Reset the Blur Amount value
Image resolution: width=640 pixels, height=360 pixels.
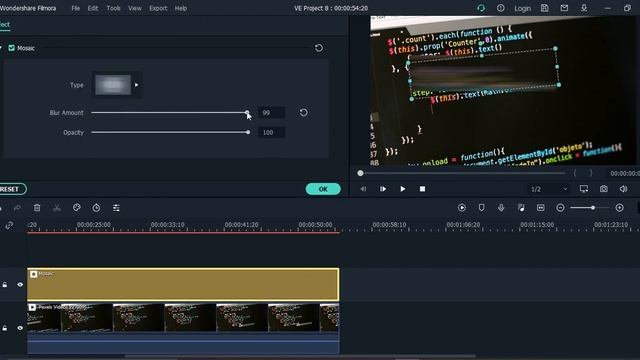pos(303,112)
